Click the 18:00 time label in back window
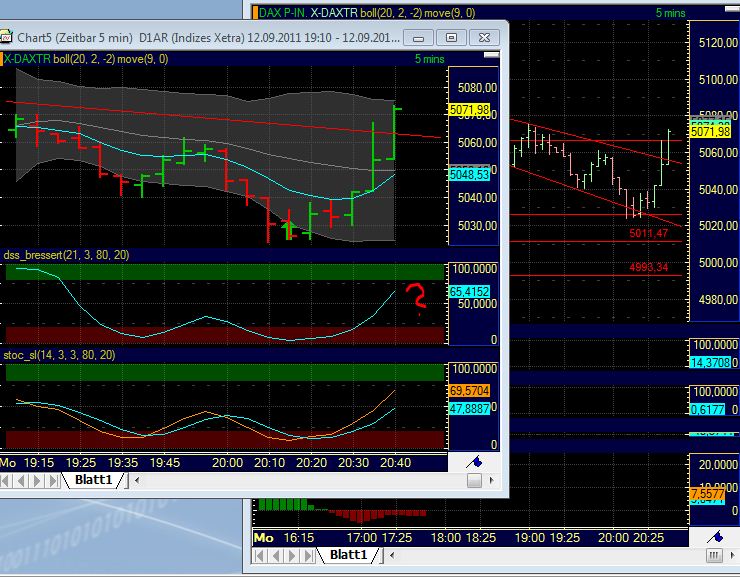Viewport: 740px width, 578px height. (446, 537)
